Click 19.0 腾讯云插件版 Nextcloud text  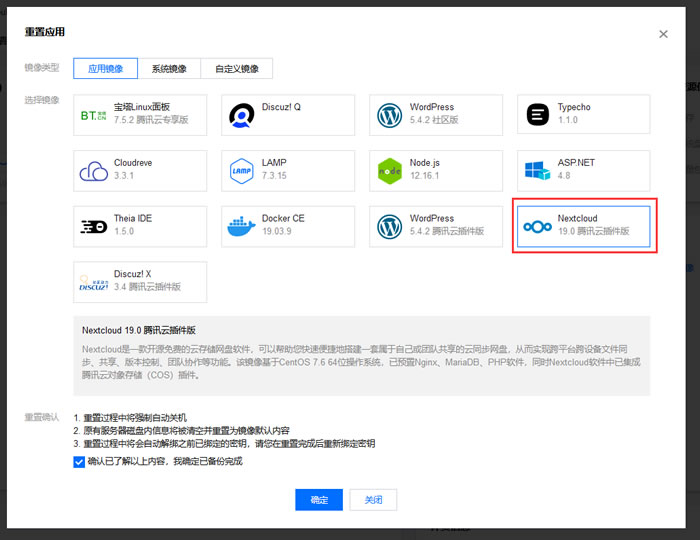pos(594,231)
